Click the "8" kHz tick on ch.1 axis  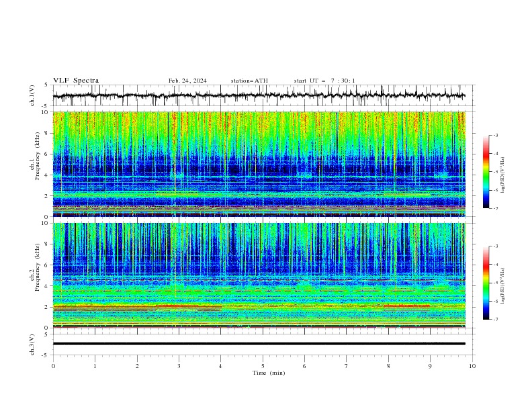[x=48, y=133]
